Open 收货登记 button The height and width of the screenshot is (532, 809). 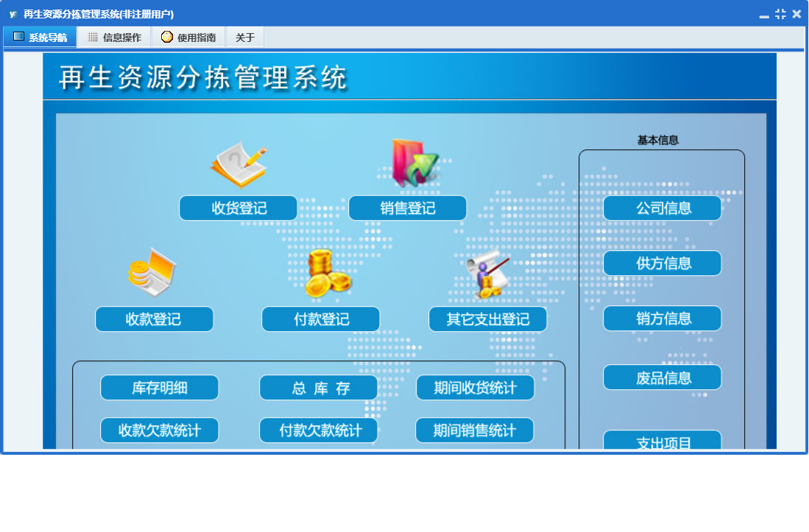239,208
